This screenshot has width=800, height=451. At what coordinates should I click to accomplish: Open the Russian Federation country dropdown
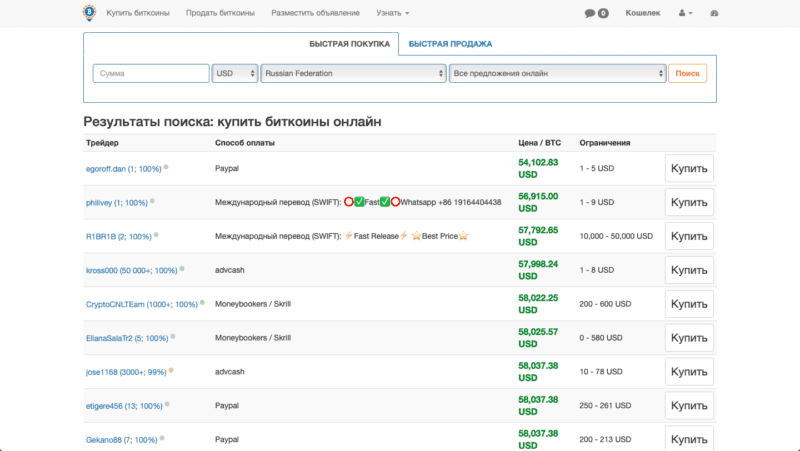354,73
